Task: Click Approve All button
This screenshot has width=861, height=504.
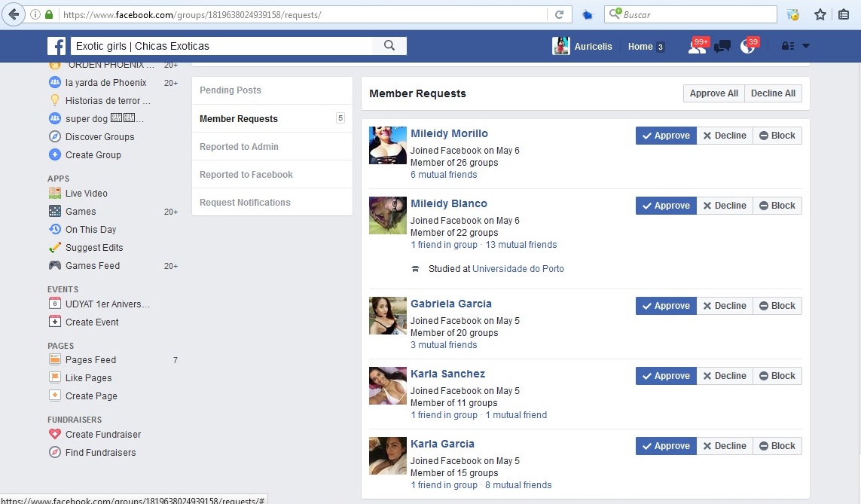Action: [x=713, y=93]
